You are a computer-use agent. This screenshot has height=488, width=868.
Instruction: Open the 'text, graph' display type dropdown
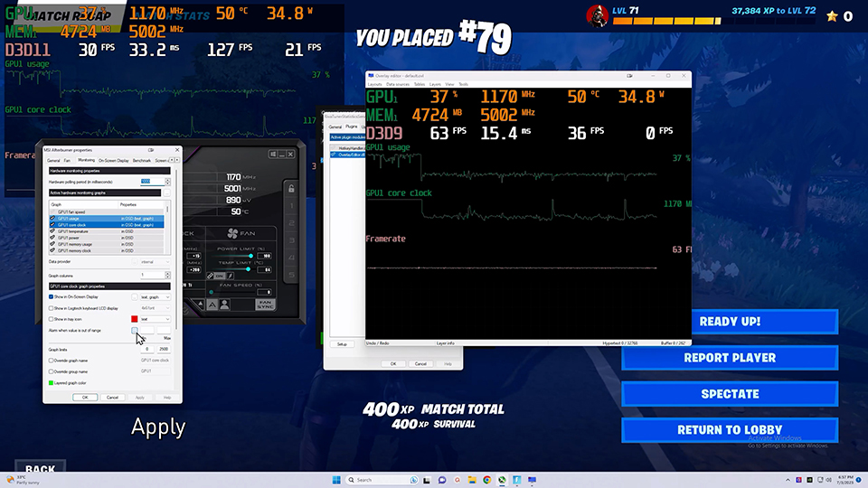point(155,297)
